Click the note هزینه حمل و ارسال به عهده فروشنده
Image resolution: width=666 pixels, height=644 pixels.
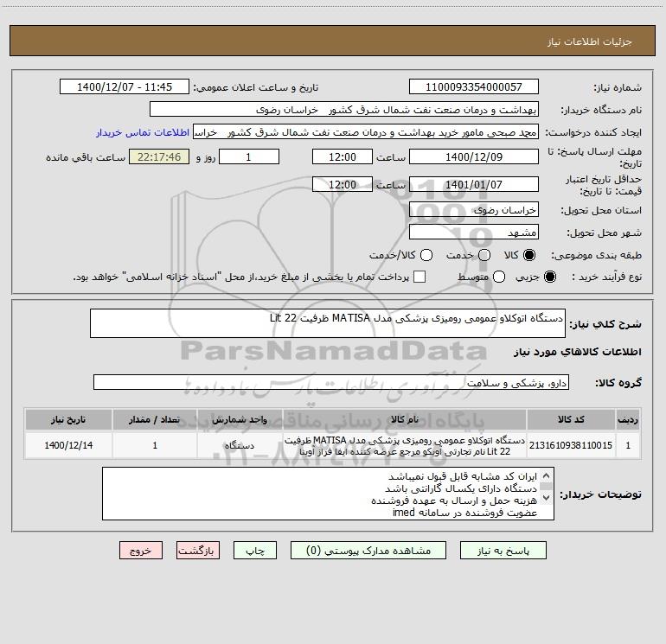point(454,501)
